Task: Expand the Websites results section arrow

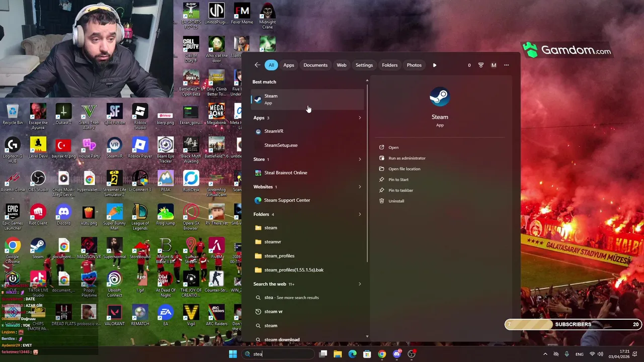Action: 359,187
